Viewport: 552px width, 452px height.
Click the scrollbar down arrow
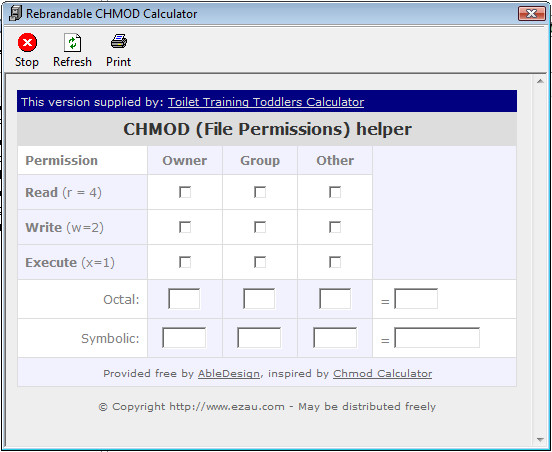coord(540,440)
